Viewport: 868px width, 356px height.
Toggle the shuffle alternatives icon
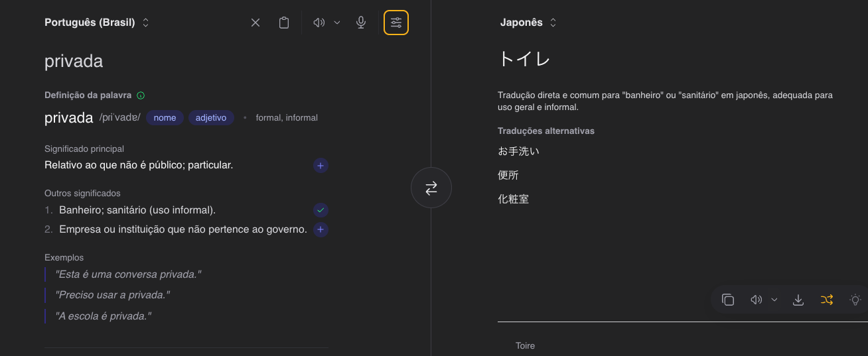pos(826,300)
